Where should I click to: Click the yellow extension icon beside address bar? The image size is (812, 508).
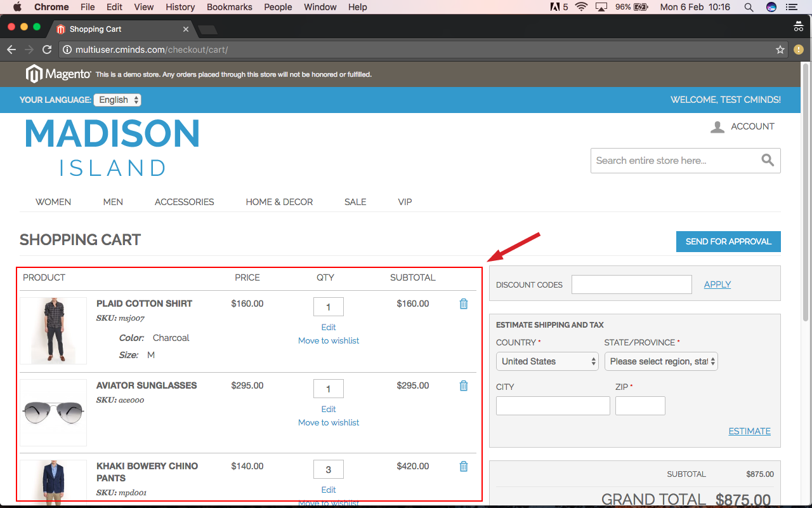[x=798, y=50]
